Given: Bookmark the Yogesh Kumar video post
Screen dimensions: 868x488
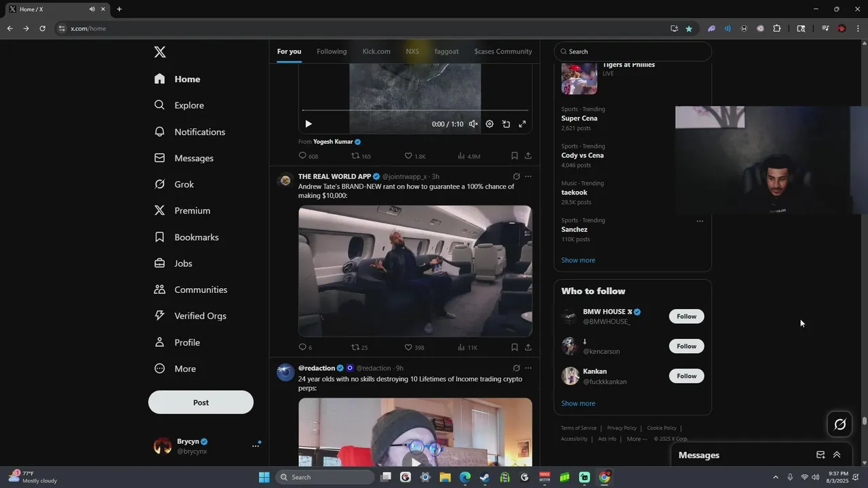Looking at the screenshot, I should [515, 156].
